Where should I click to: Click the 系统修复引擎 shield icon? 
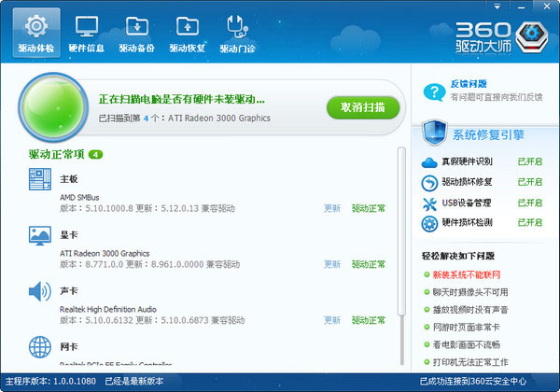pos(434,133)
